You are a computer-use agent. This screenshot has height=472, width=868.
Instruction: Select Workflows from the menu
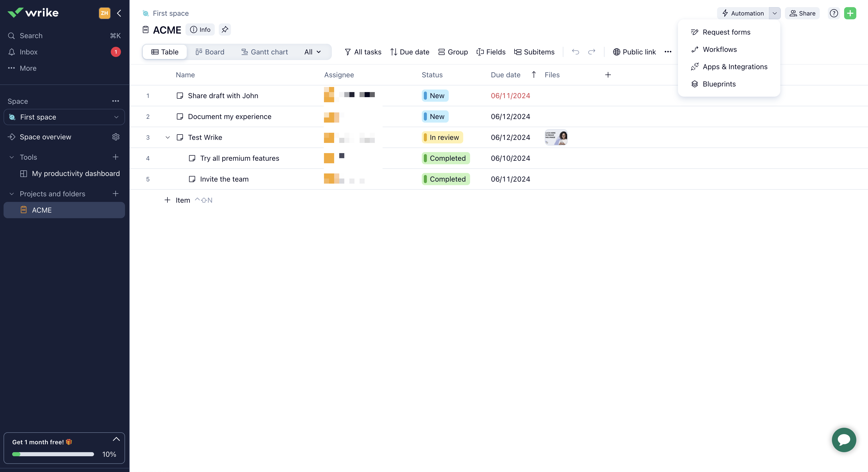pos(729,49)
